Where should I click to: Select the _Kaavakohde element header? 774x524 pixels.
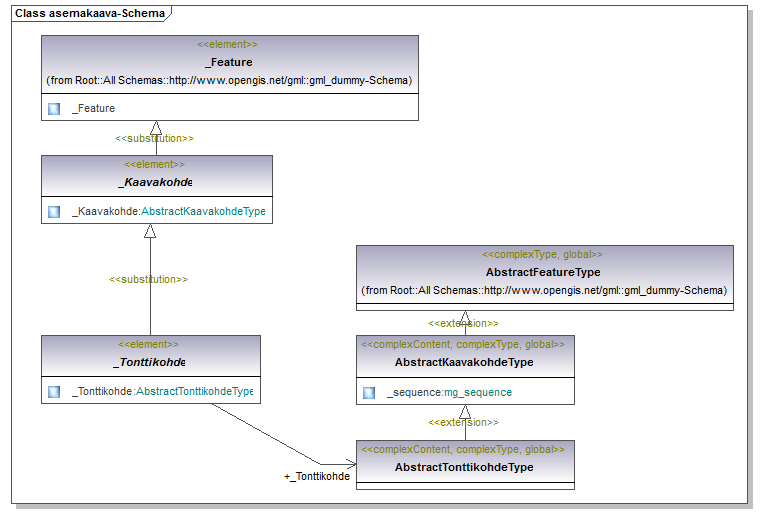(x=155, y=182)
